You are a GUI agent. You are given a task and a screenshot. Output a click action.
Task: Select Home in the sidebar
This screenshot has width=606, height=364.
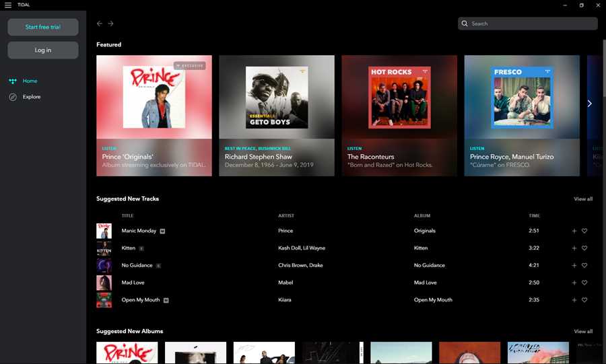pos(30,81)
